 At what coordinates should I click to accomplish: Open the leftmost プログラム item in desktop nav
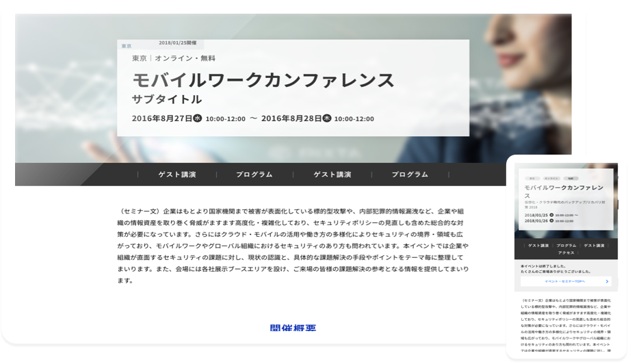[254, 174]
